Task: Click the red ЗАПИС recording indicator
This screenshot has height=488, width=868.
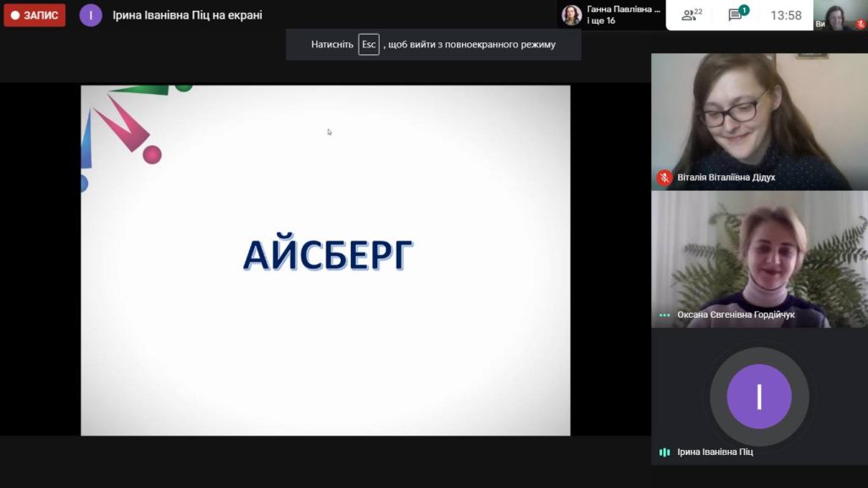Action: point(34,15)
